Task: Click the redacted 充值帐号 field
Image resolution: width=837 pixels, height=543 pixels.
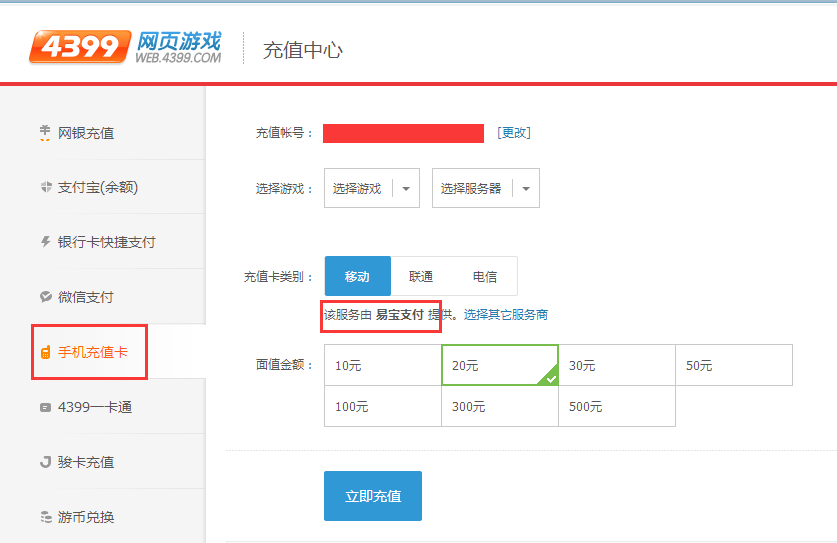Action: point(403,133)
